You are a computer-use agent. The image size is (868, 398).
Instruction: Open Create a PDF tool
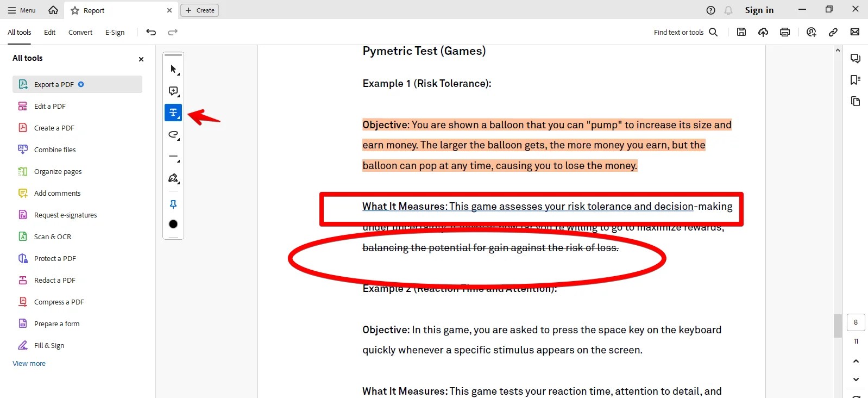[x=77, y=128]
